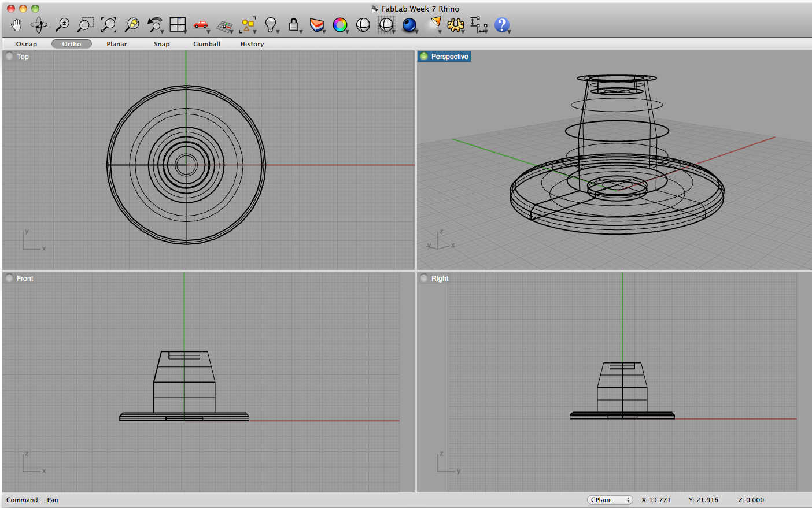Image resolution: width=812 pixels, height=508 pixels.
Task: Click the light bulb Hide/Show icon
Action: point(270,25)
